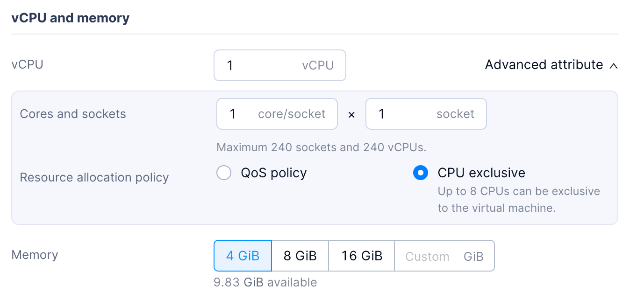Click the core/socket unit suffix
Viewport: 644px width, 293px height.
click(292, 114)
